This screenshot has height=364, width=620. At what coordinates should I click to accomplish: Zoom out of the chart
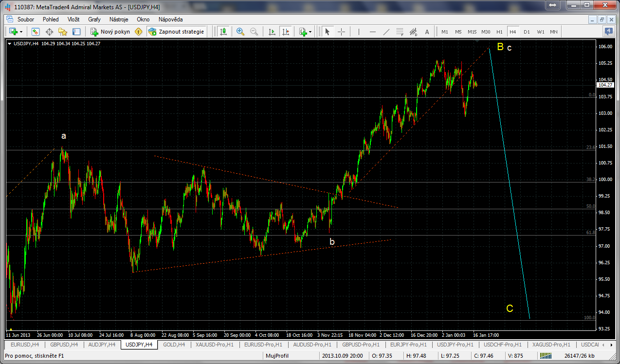pyautogui.click(x=254, y=32)
